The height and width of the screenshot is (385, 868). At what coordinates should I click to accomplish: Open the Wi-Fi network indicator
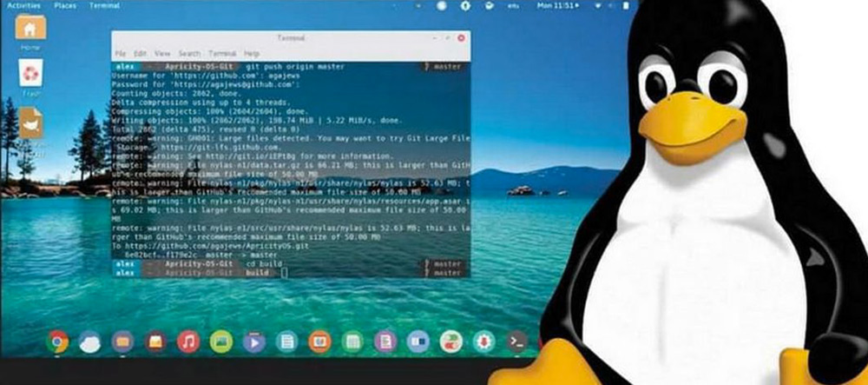pyautogui.click(x=598, y=5)
